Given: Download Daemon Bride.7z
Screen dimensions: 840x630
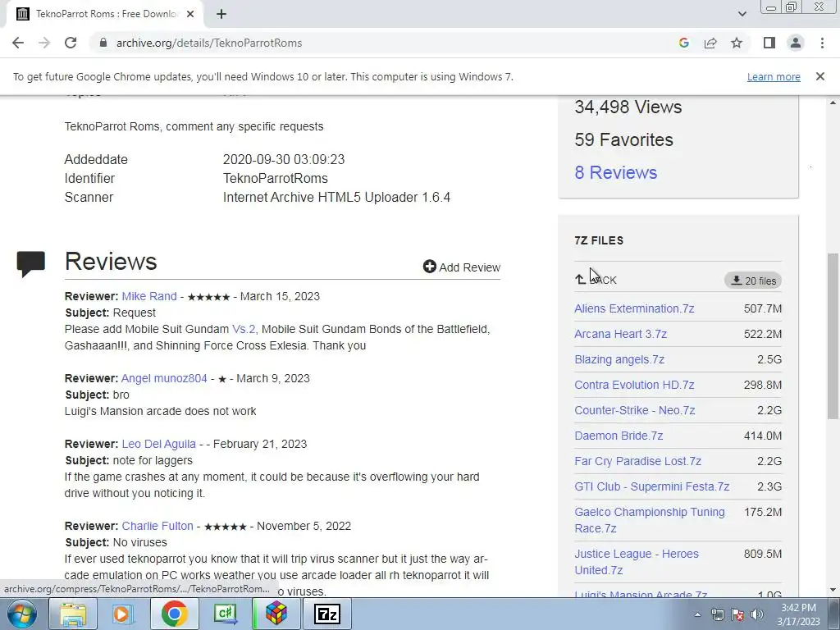Looking at the screenshot, I should click(x=619, y=436).
